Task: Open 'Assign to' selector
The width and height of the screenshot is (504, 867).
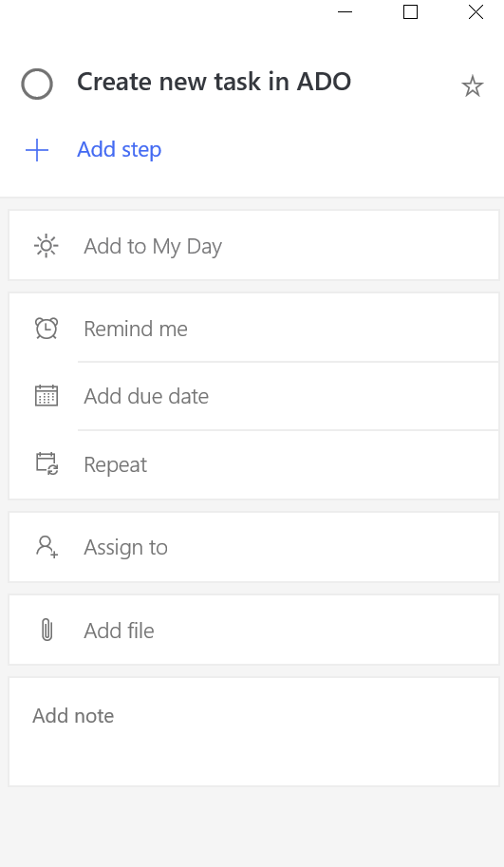Action: pyautogui.click(x=253, y=547)
